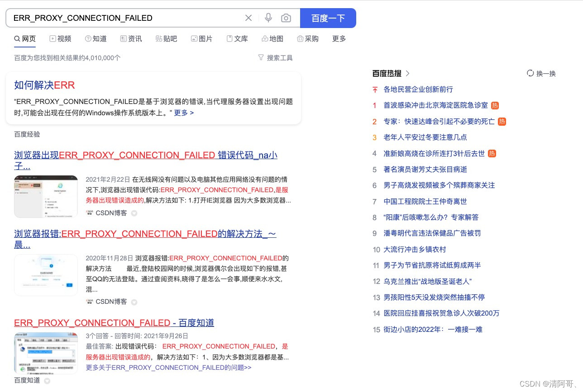583x392 pixels.
Task: Open hot search 街边小店的2022年：一难接一难
Action: 433,330
